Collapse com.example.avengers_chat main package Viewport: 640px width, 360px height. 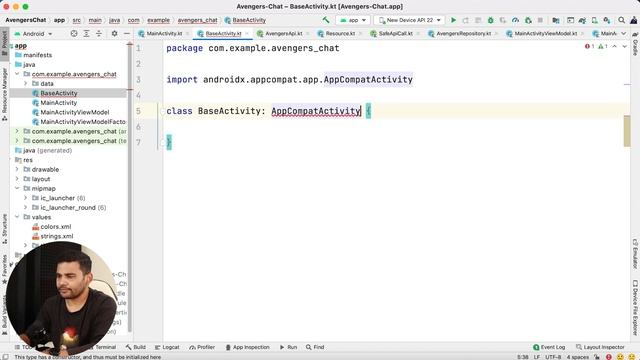click(17, 74)
